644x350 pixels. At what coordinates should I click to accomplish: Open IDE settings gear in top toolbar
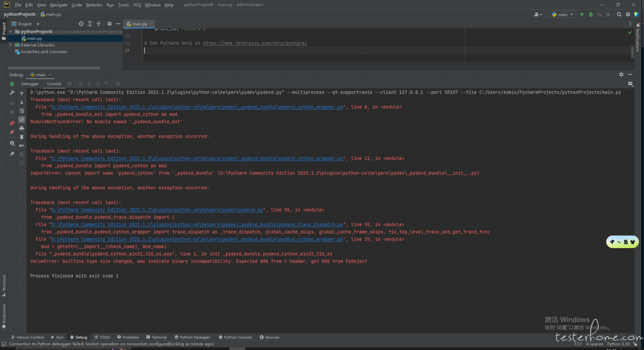pos(628,14)
